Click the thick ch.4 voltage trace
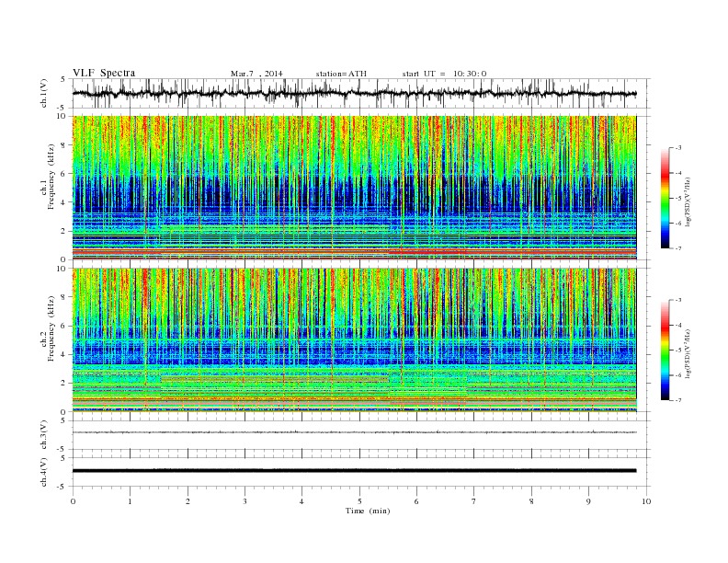This screenshot has width=728, height=563. tap(354, 471)
